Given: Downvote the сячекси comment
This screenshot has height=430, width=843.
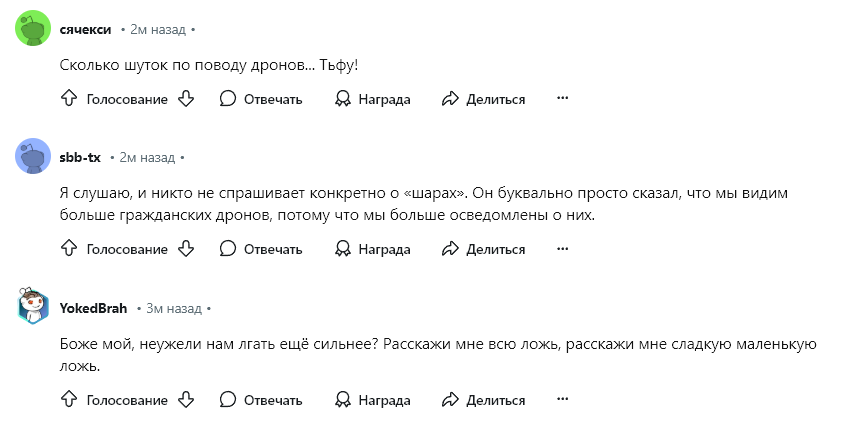Looking at the screenshot, I should (186, 98).
